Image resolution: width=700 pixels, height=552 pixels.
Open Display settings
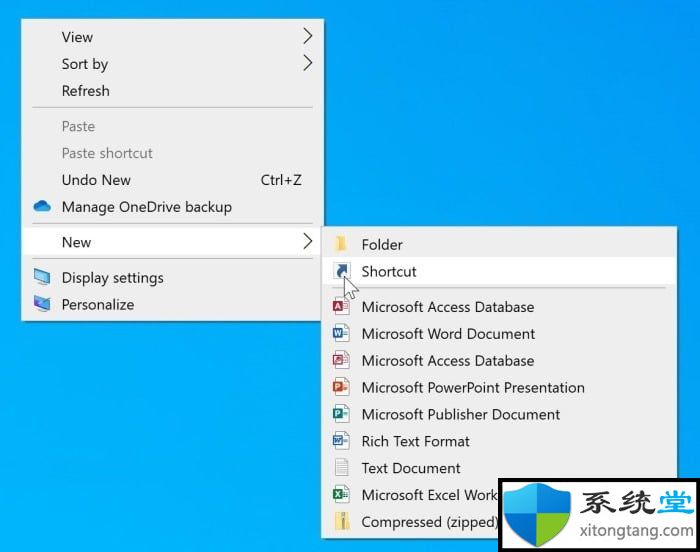pos(172,278)
